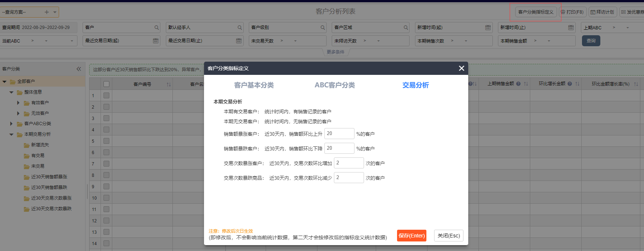Open calendar for 最近交易日期(止)
This screenshot has height=251, width=644.
pyautogui.click(x=239, y=41)
